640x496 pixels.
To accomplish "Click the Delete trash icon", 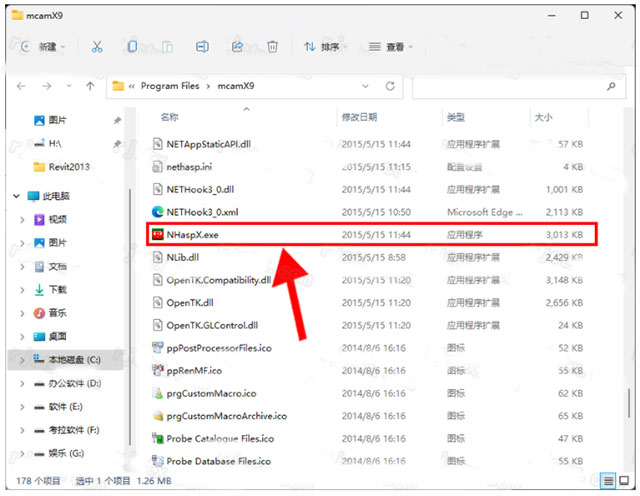I will (x=272, y=47).
